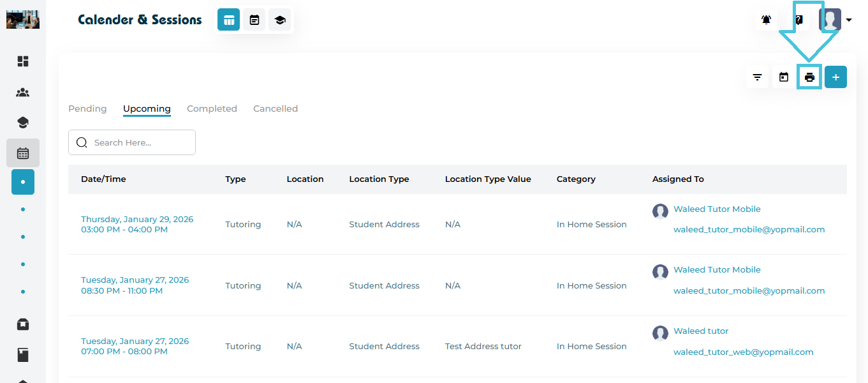
Task: Open the users group icon in sidebar
Action: (x=23, y=93)
